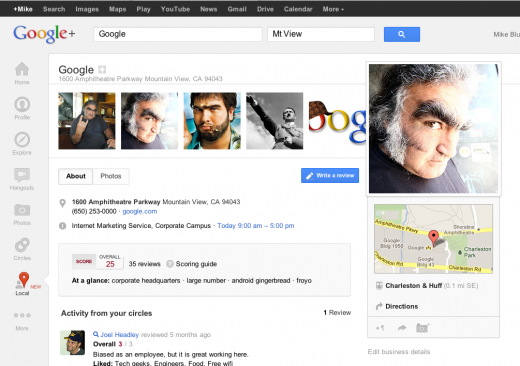This screenshot has width=520, height=366.
Task: Open Gmail in the top bar
Action: tap(237, 9)
